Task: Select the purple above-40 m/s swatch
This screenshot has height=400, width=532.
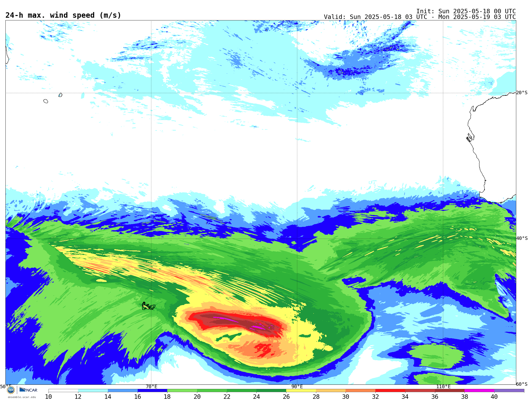Action: coord(509,391)
